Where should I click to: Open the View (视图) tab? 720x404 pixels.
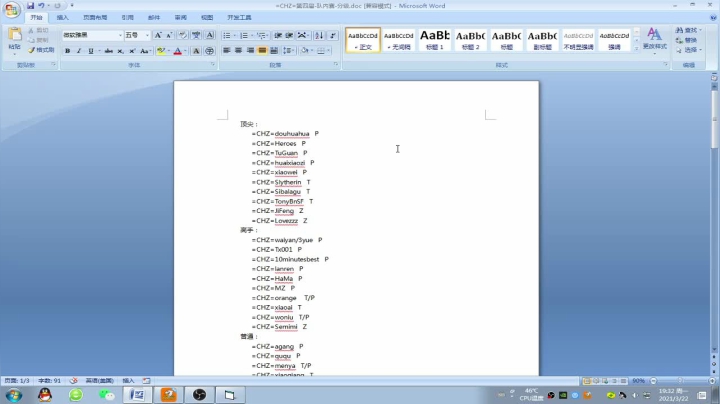207,17
